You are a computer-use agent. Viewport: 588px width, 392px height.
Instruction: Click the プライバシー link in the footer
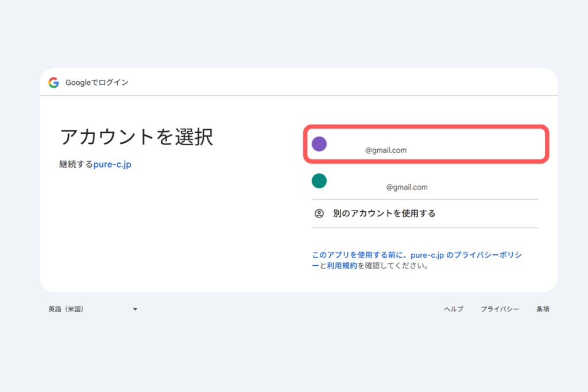click(500, 309)
